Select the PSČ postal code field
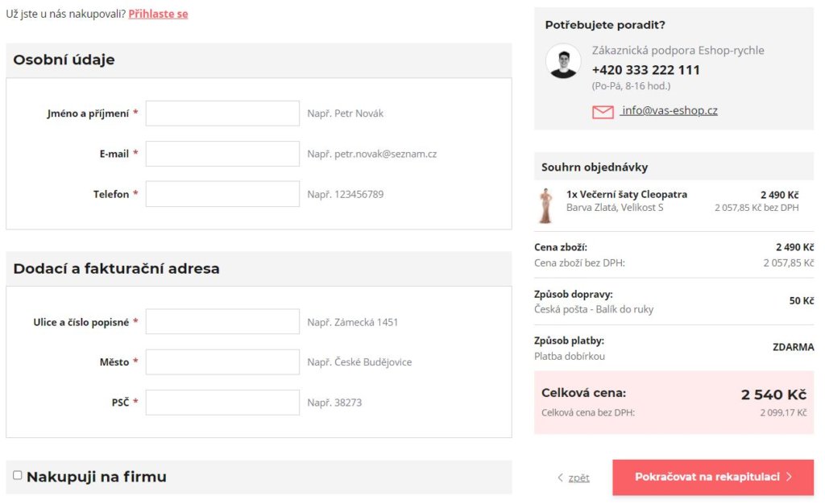Screen dimensions: 825x504 click(222, 403)
